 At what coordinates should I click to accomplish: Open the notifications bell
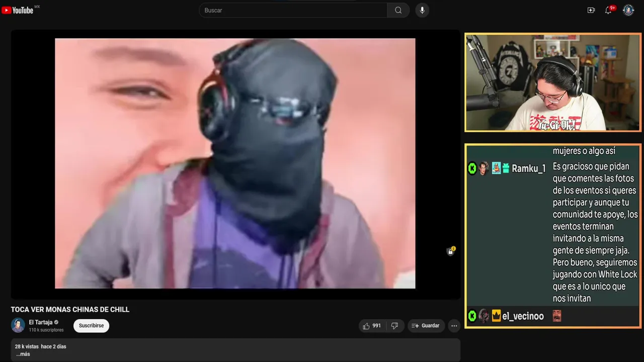tap(608, 10)
